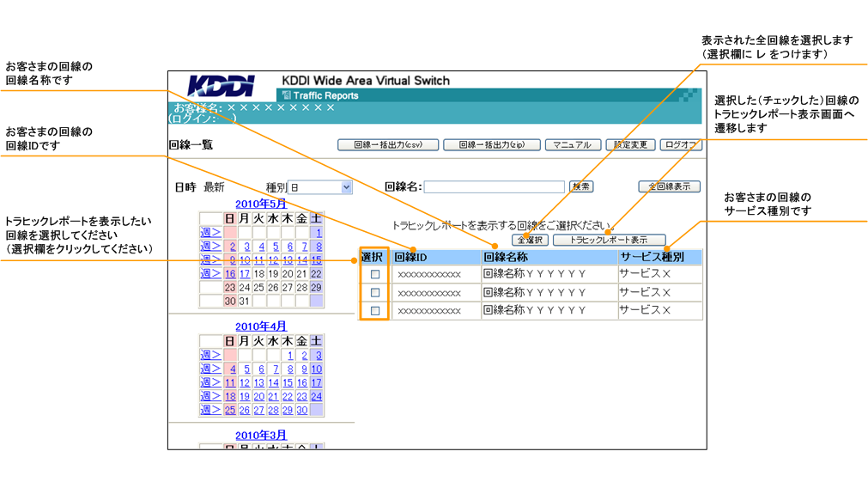
Task: Select April 28 in the calendar
Action: pyautogui.click(x=274, y=410)
